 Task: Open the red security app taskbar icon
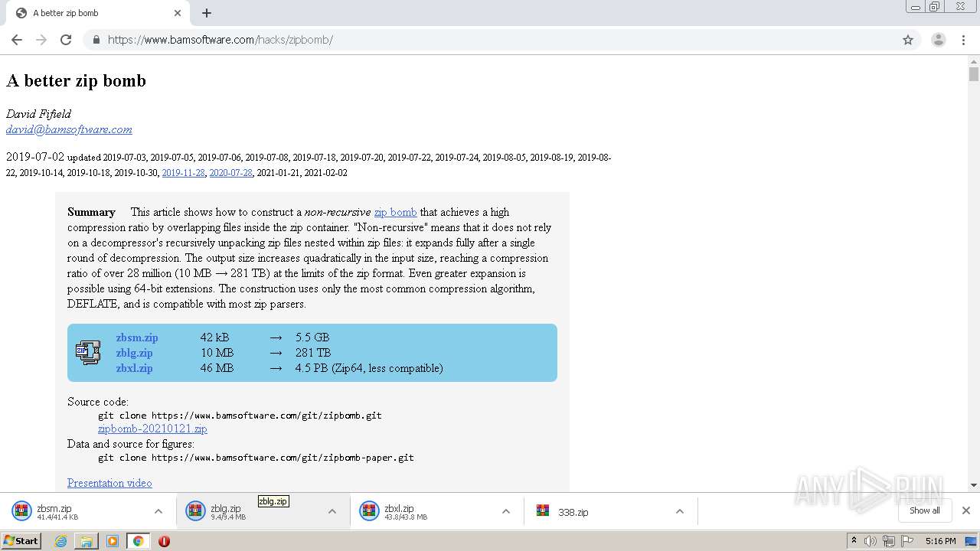coord(164,541)
